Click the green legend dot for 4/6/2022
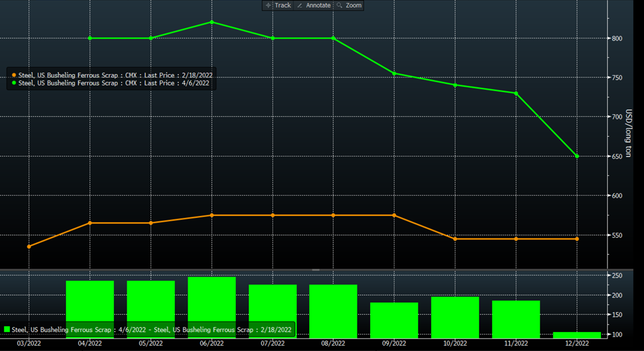 [14, 83]
